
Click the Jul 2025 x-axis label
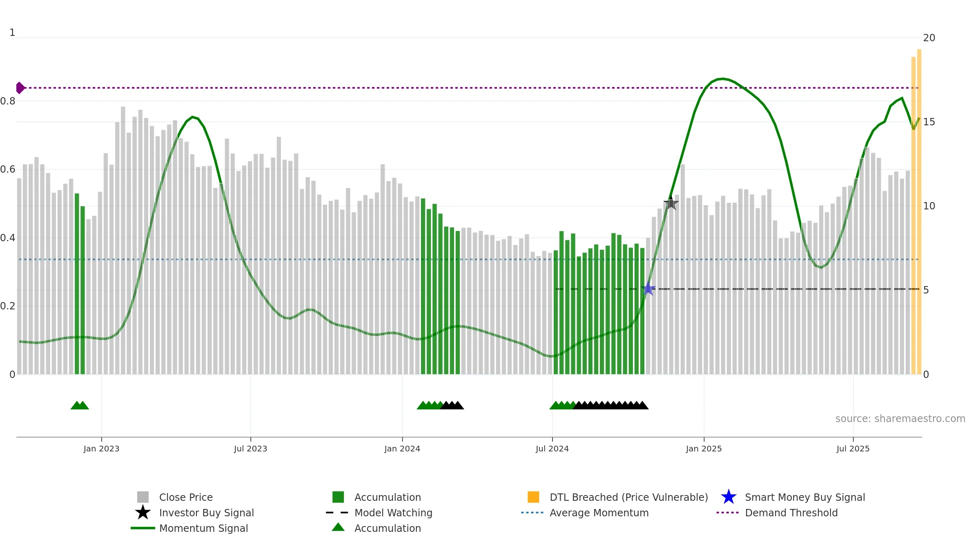tap(853, 449)
